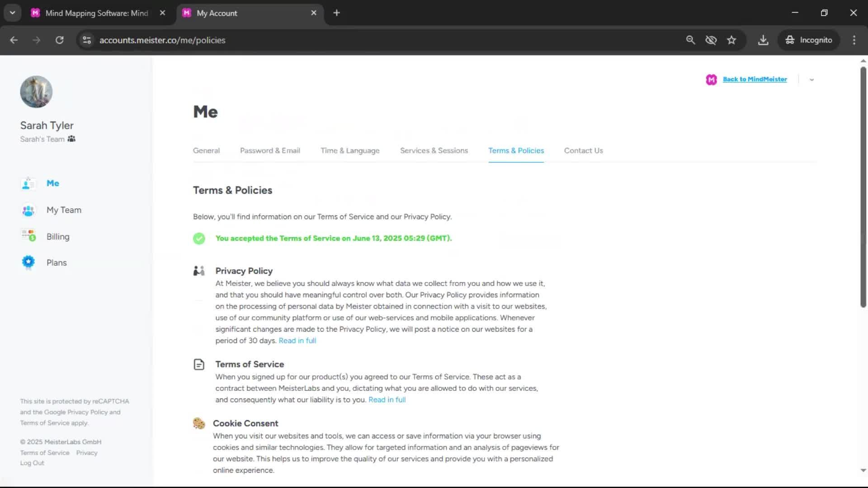868x488 pixels.
Task: Open Plans in the sidebar
Action: (x=57, y=263)
